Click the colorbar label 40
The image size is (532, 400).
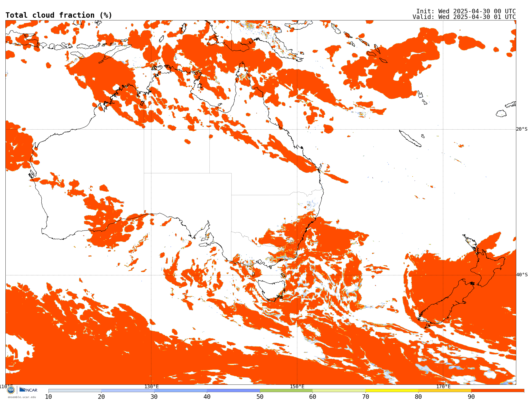click(x=207, y=397)
